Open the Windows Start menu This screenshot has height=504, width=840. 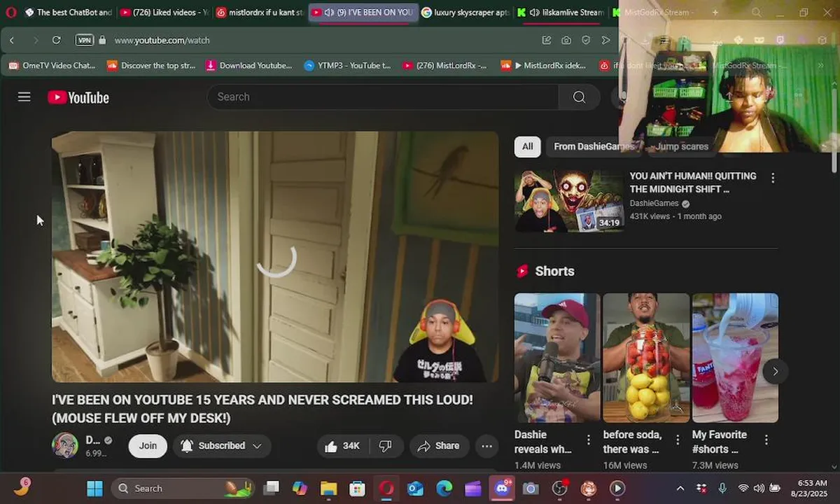coord(95,489)
